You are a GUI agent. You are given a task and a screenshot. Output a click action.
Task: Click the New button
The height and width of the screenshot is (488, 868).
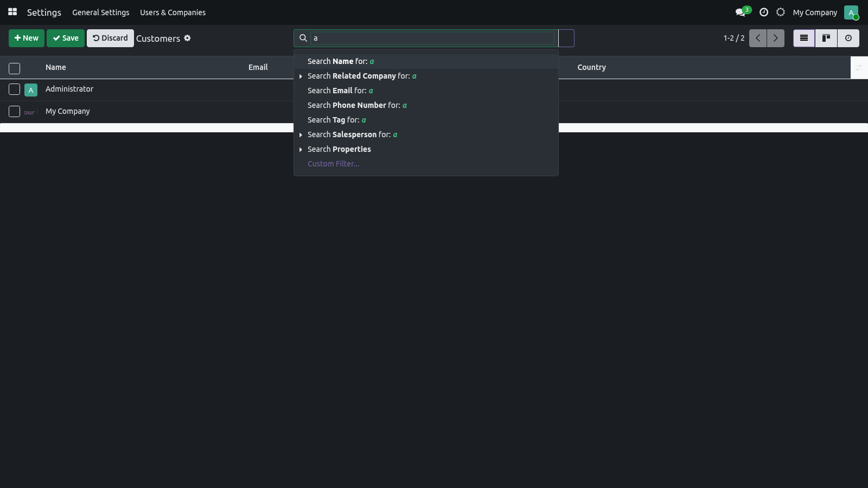(x=27, y=38)
